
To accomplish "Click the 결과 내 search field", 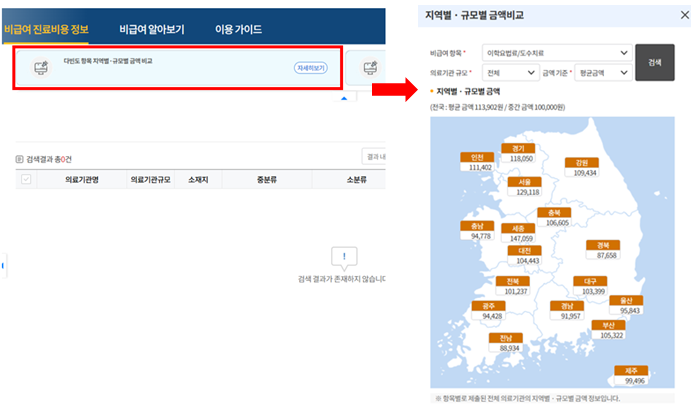I will click(x=374, y=157).
